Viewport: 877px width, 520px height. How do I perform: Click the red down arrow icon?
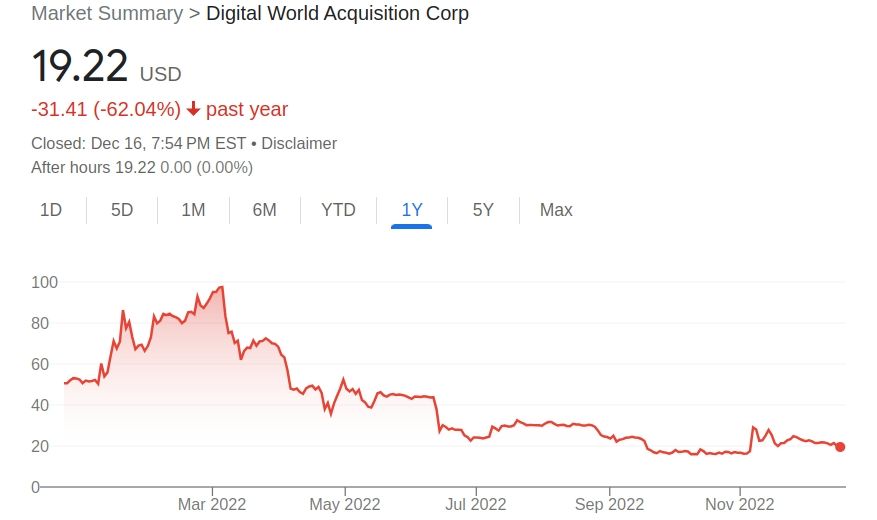[x=194, y=108]
